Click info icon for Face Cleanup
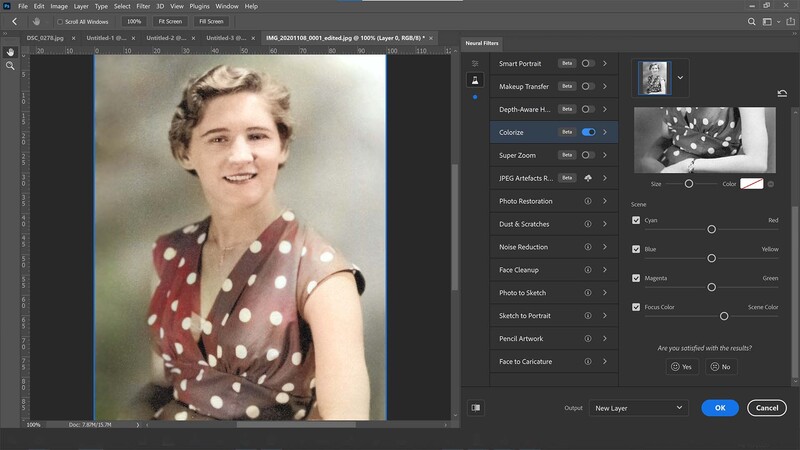The width and height of the screenshot is (800, 450). [x=588, y=270]
